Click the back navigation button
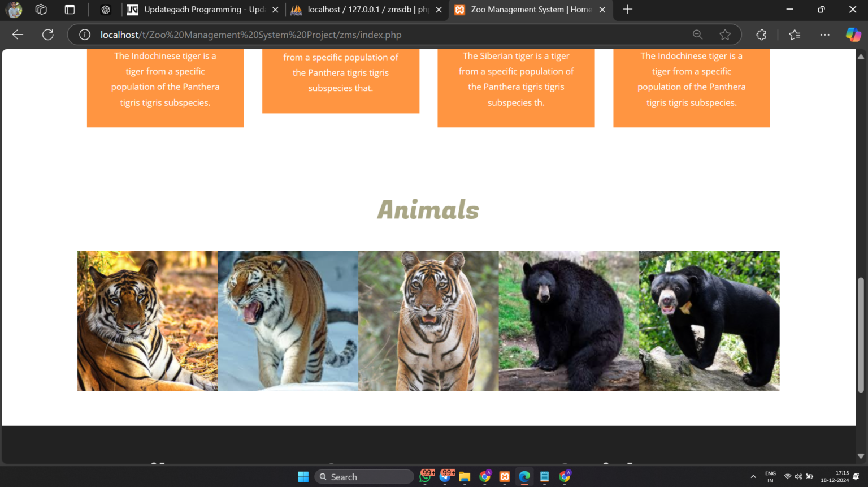This screenshot has height=487, width=868. point(18,35)
